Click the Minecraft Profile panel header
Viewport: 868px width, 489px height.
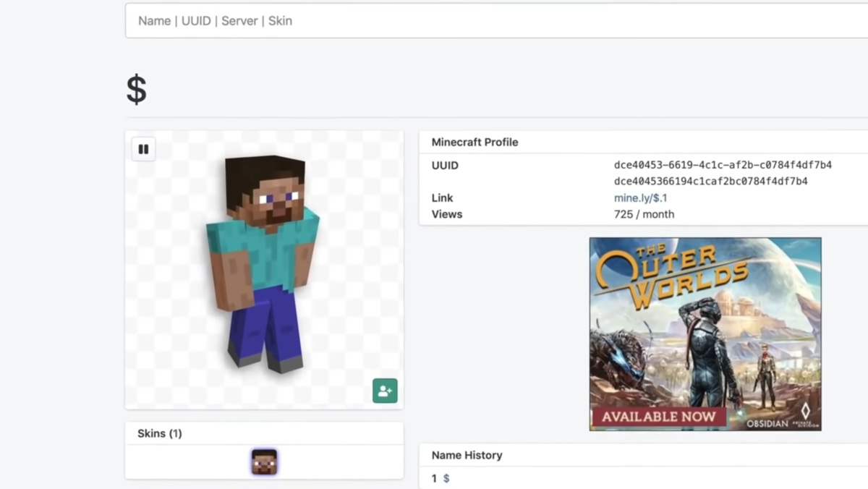point(643,142)
